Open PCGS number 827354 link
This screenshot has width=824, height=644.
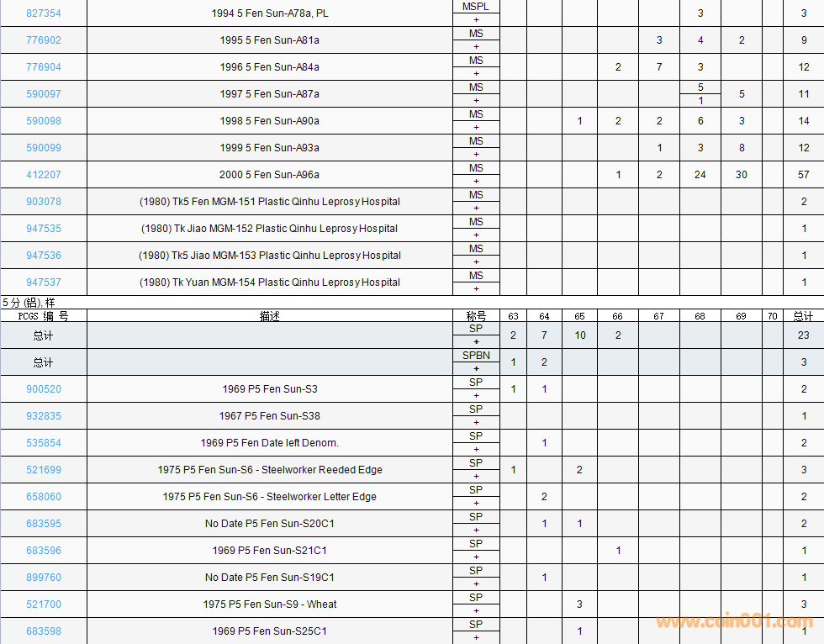pos(44,13)
